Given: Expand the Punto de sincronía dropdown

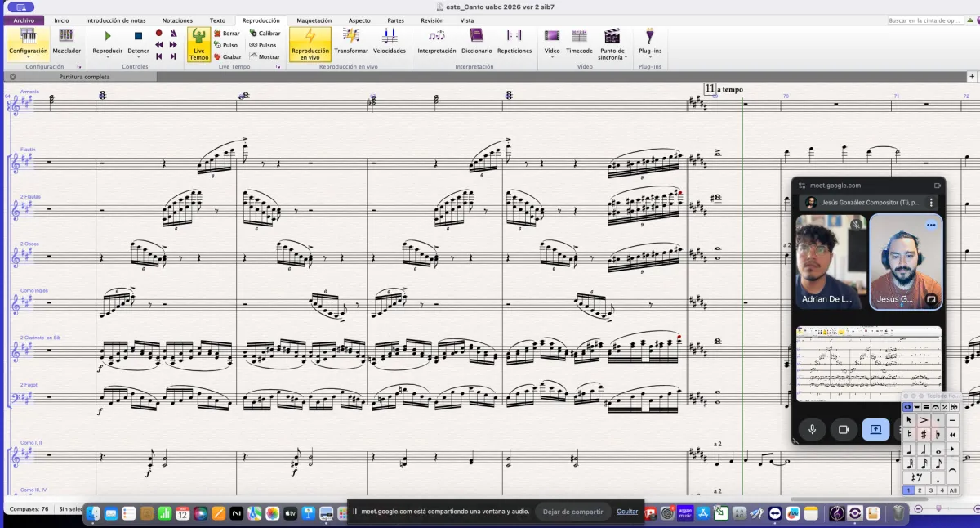Looking at the screenshot, I should [612, 55].
